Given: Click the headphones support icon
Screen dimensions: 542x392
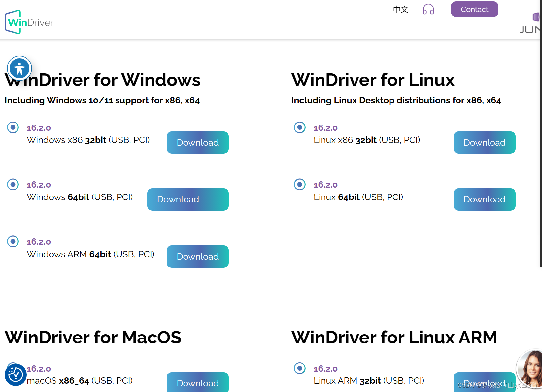Looking at the screenshot, I should (x=428, y=9).
